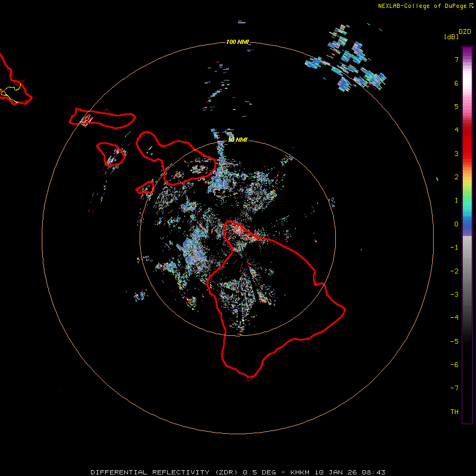Viewport: 476px width, 476px height.
Task: Click the TH label below the scale
Action: coord(454,412)
